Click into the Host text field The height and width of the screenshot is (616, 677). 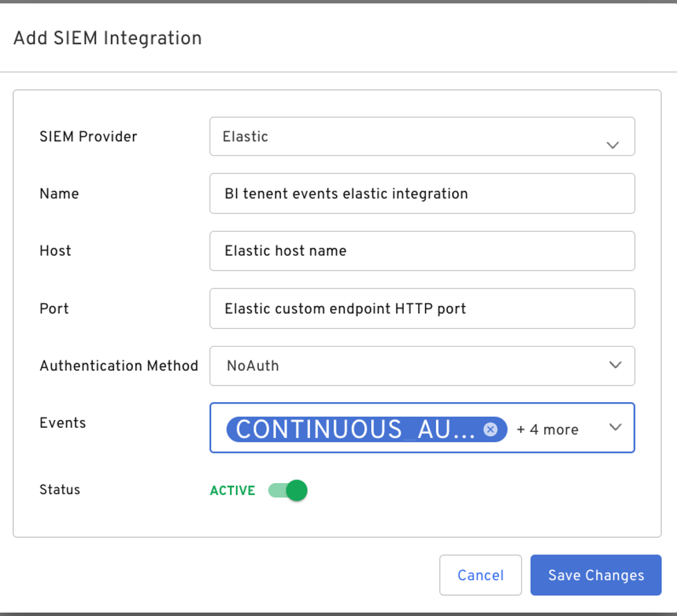[422, 251]
